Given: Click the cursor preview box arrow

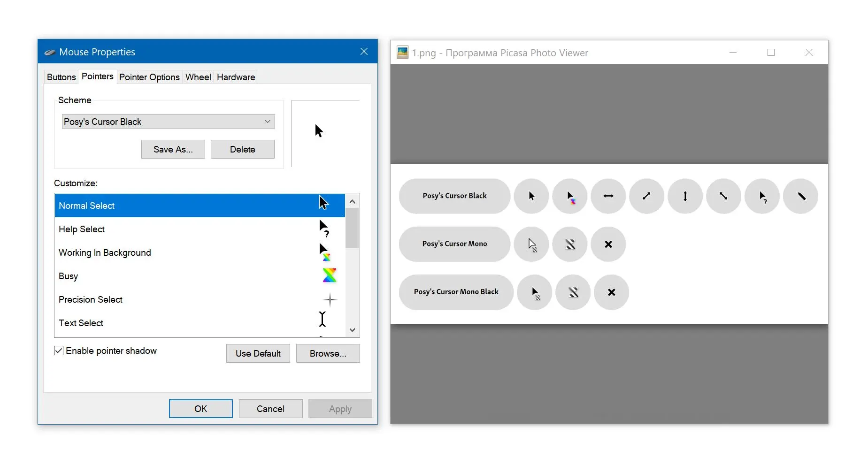Looking at the screenshot, I should pyautogui.click(x=319, y=131).
